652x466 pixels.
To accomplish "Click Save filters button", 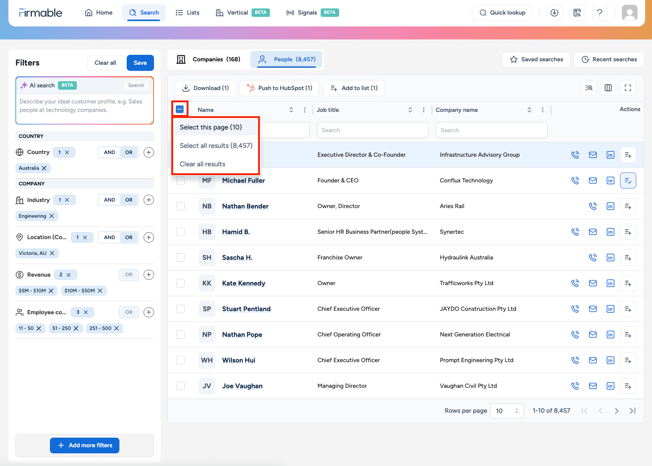I will click(x=140, y=63).
